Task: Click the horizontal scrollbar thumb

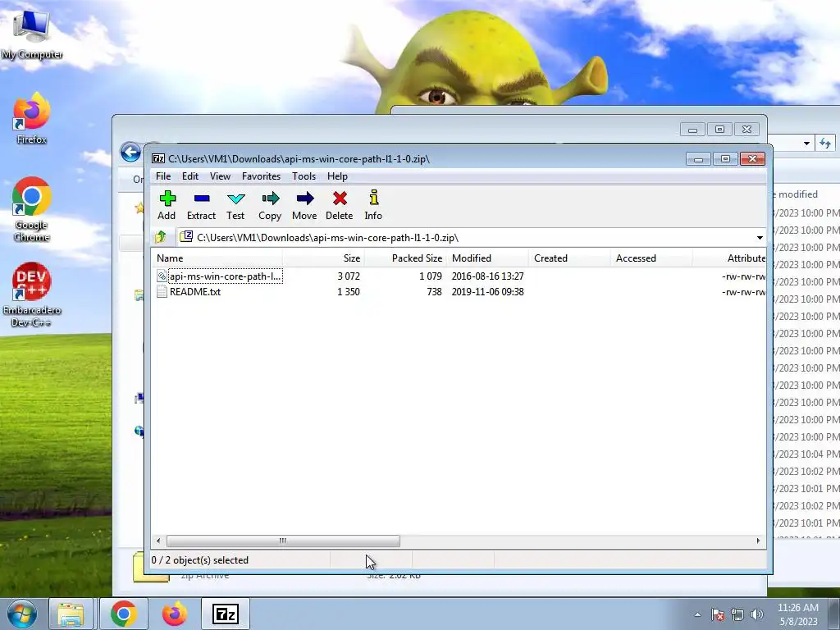Action: click(283, 541)
